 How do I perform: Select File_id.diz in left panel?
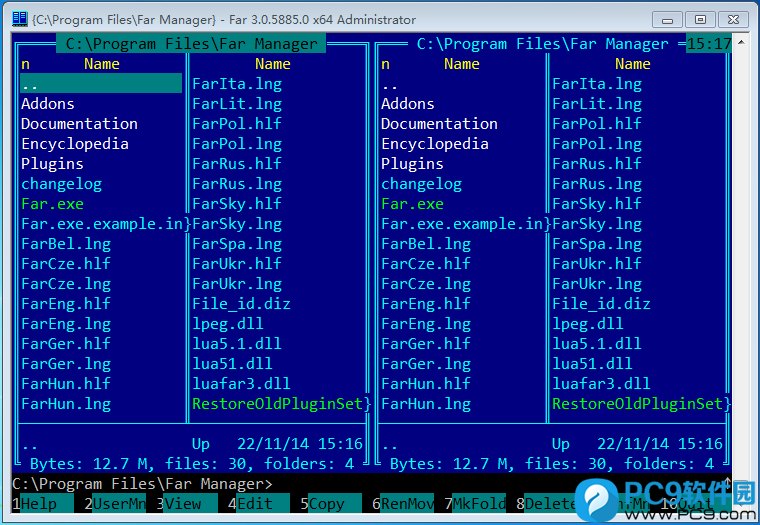pyautogui.click(x=241, y=303)
